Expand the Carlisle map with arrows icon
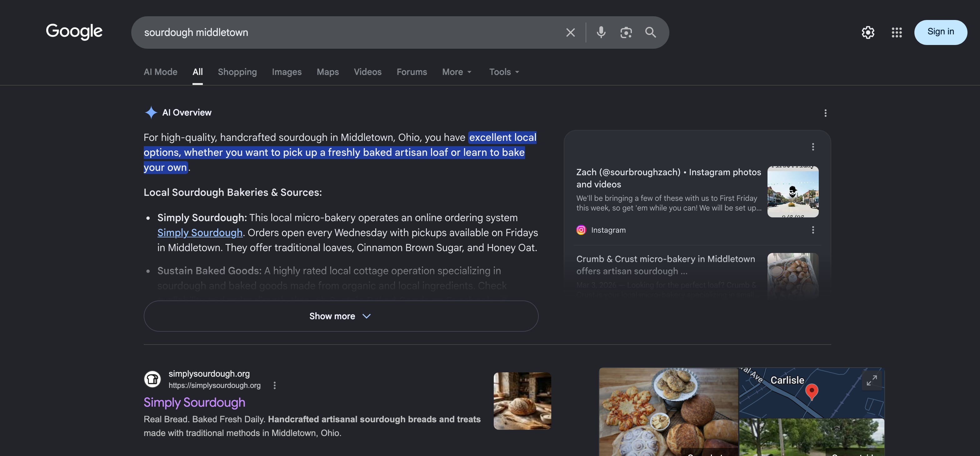Image resolution: width=980 pixels, height=456 pixels. coord(871,380)
